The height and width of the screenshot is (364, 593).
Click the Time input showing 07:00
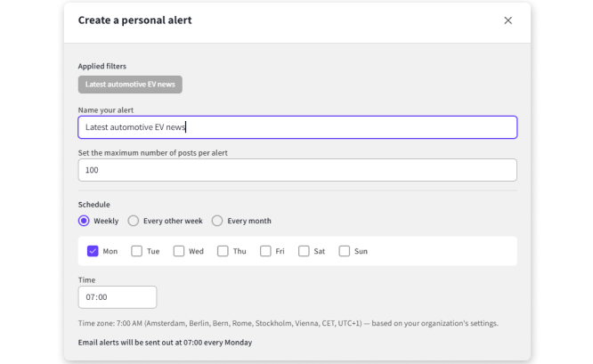[118, 297]
